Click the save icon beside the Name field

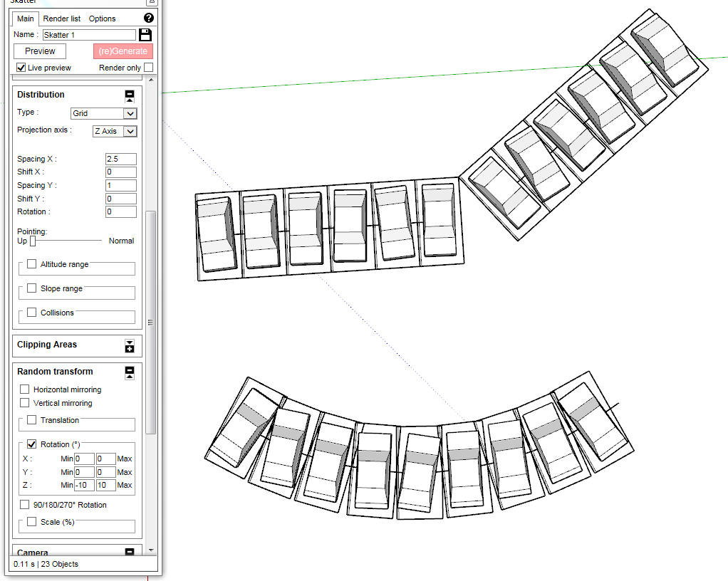[145, 34]
